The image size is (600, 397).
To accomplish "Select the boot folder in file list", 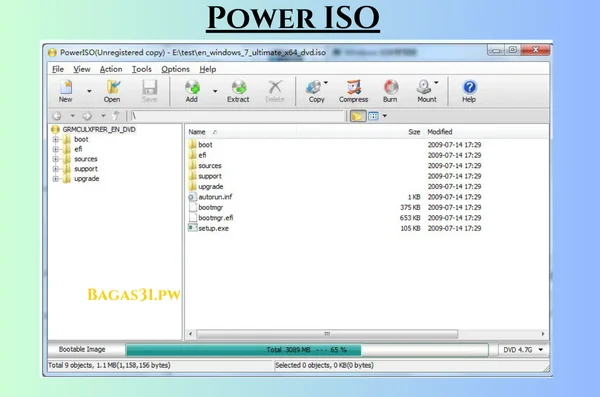I will point(205,145).
